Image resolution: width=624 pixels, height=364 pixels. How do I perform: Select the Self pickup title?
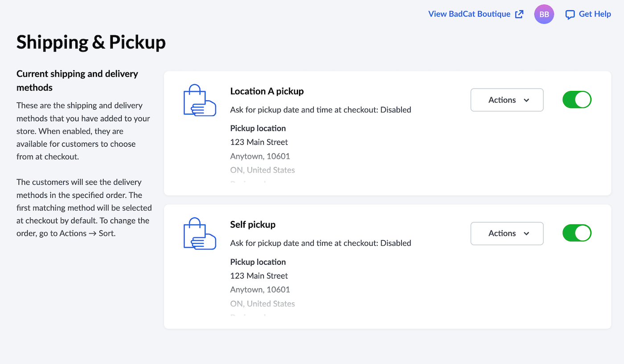click(x=253, y=225)
